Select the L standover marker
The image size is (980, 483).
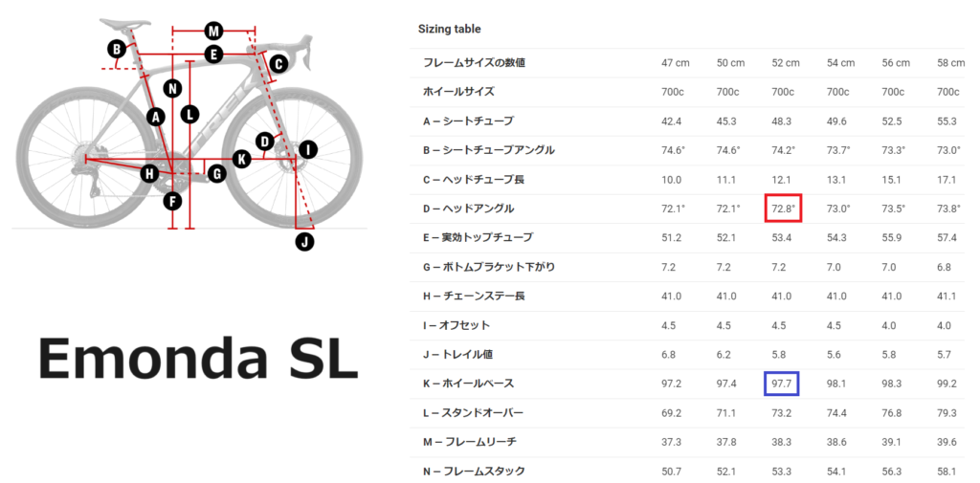(x=189, y=114)
